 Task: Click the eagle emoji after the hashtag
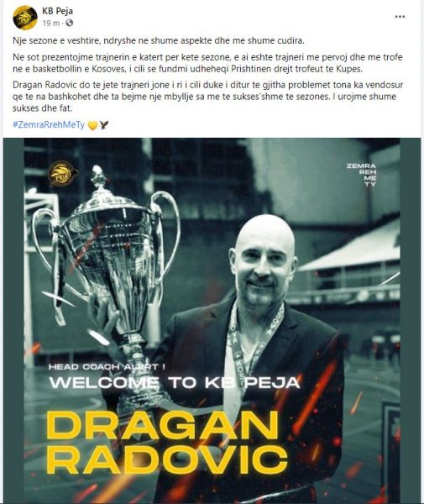coord(104,124)
